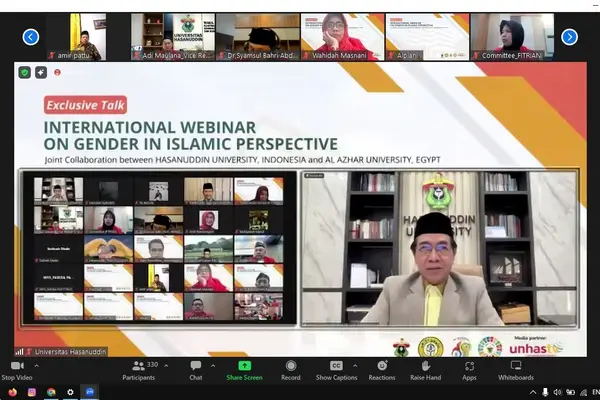This screenshot has height=400, width=600.
Task: Go to next page of video thumbnails
Action: 569,37
